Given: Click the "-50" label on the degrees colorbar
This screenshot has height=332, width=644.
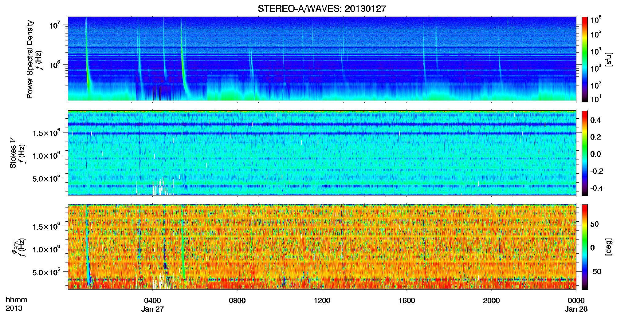Looking at the screenshot, I should coord(596,271).
